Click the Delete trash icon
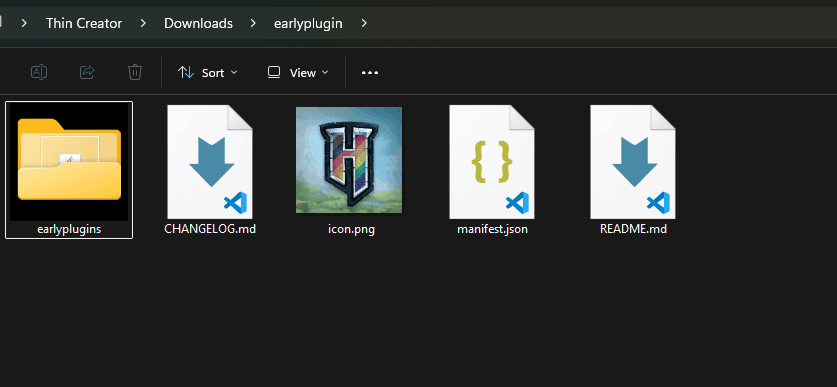The width and height of the screenshot is (837, 387). click(135, 72)
